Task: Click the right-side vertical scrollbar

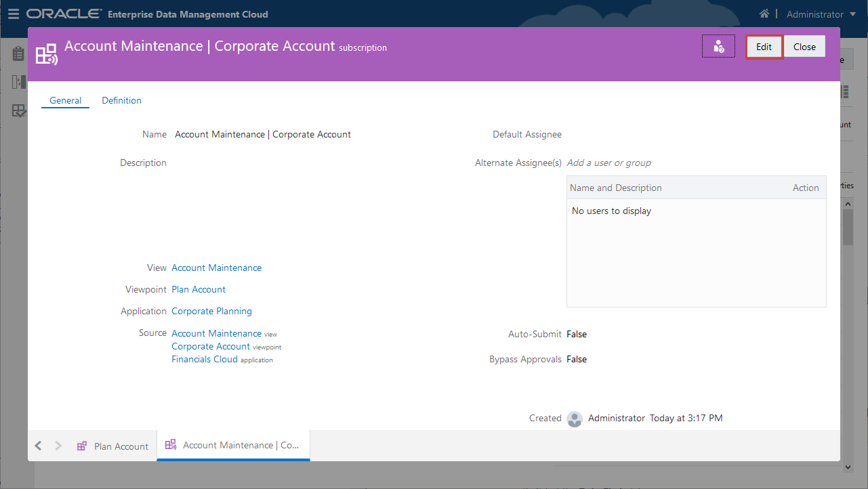Action: (x=848, y=226)
